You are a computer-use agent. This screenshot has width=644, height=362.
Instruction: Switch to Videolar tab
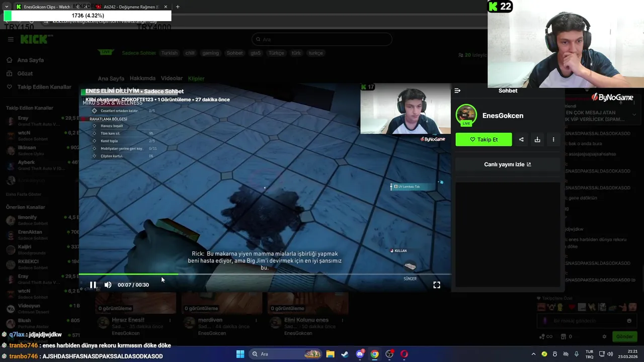172,78
